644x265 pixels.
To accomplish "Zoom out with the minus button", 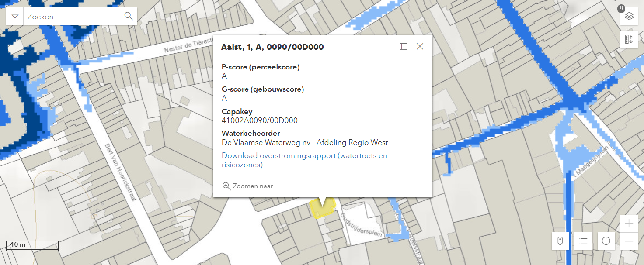I will point(629,241).
